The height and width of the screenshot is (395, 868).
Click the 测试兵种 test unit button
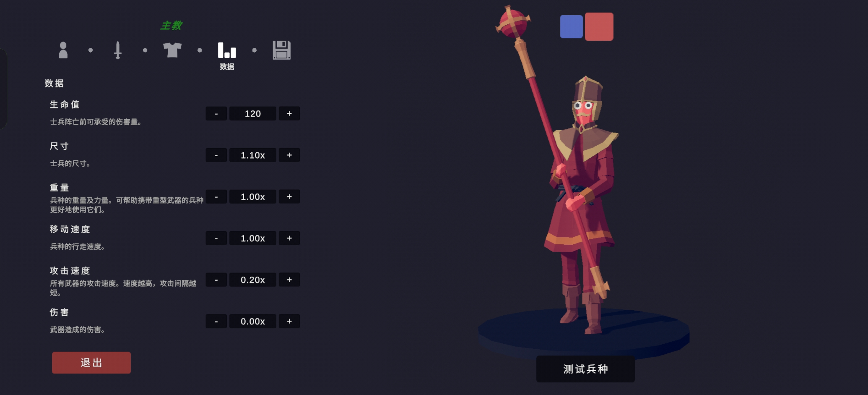[x=585, y=369]
